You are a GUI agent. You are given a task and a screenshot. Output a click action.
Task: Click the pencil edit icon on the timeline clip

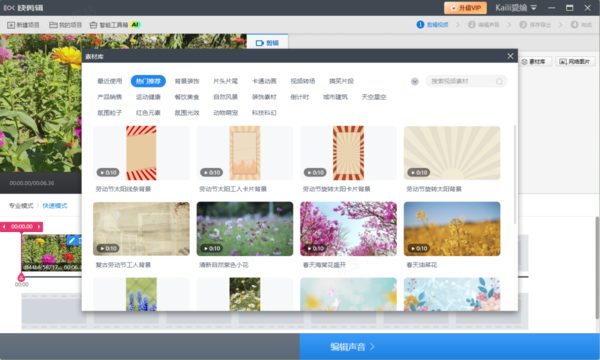(x=71, y=240)
